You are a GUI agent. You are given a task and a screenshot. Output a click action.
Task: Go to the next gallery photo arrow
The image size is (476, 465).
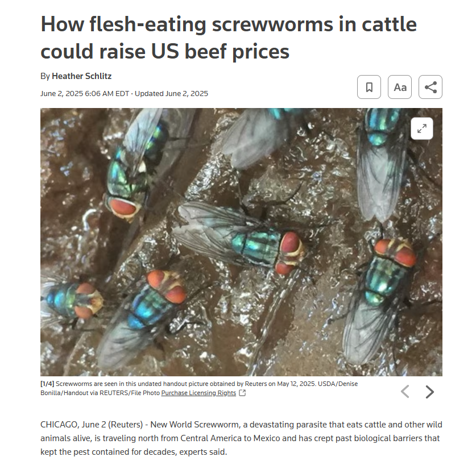point(429,392)
